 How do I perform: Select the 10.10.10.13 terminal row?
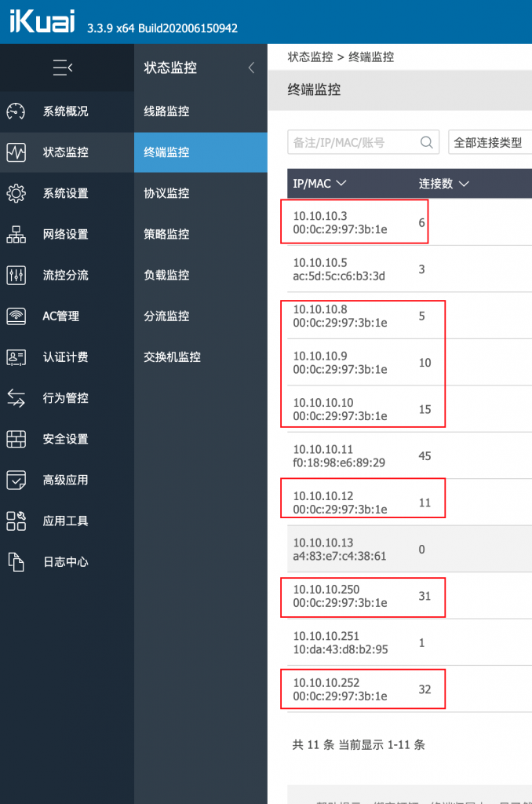coord(410,549)
